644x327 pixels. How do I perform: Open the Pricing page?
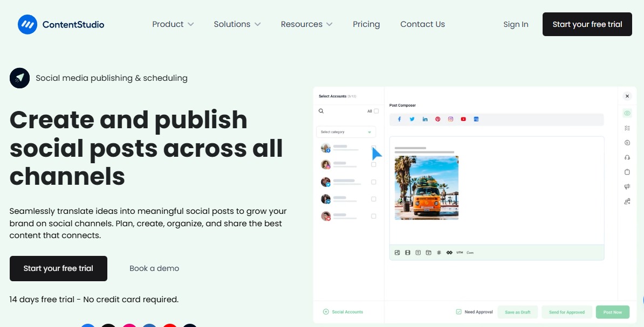click(366, 24)
